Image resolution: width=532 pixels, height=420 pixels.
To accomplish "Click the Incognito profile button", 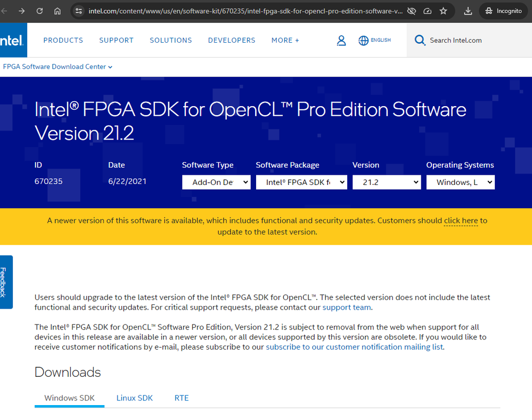I will pyautogui.click(x=503, y=11).
